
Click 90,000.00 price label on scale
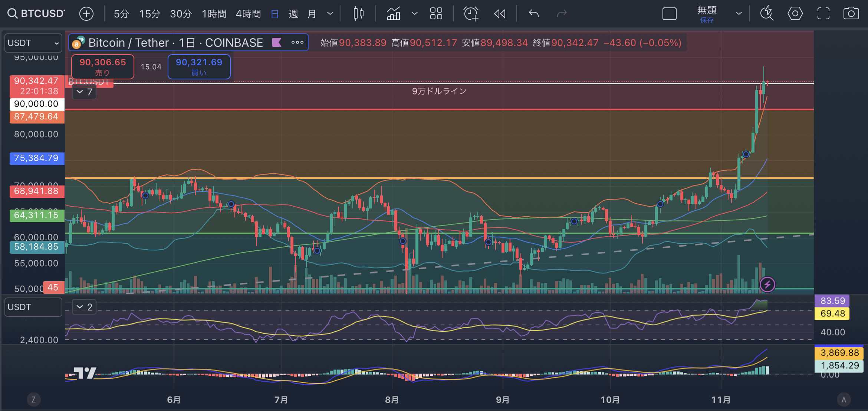tap(36, 104)
